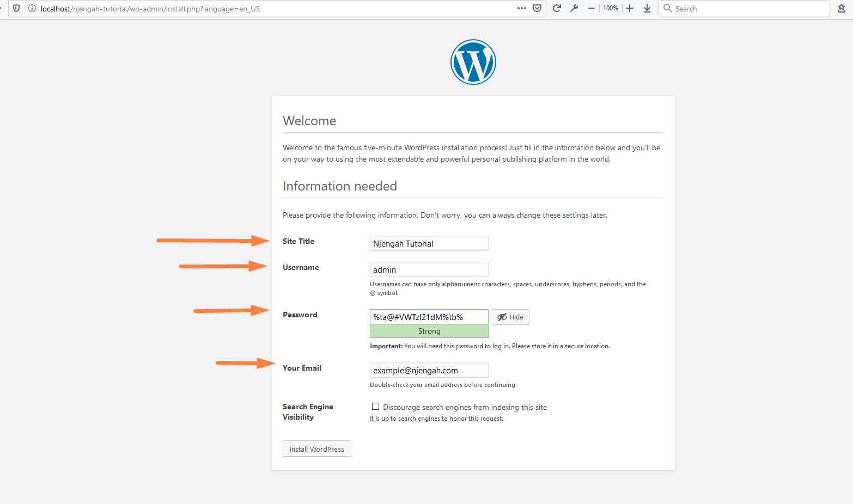The width and height of the screenshot is (853, 504).
Task: Hide the password with Hide button
Action: pos(510,317)
